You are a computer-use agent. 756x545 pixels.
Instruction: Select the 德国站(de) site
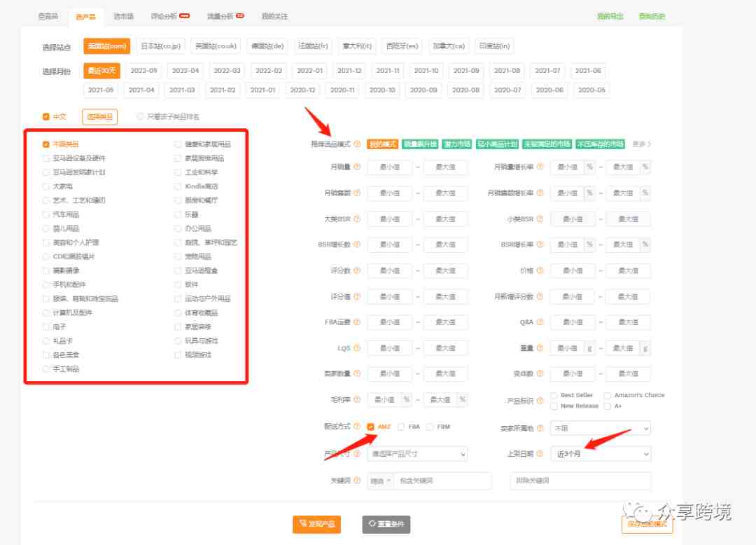(x=267, y=46)
